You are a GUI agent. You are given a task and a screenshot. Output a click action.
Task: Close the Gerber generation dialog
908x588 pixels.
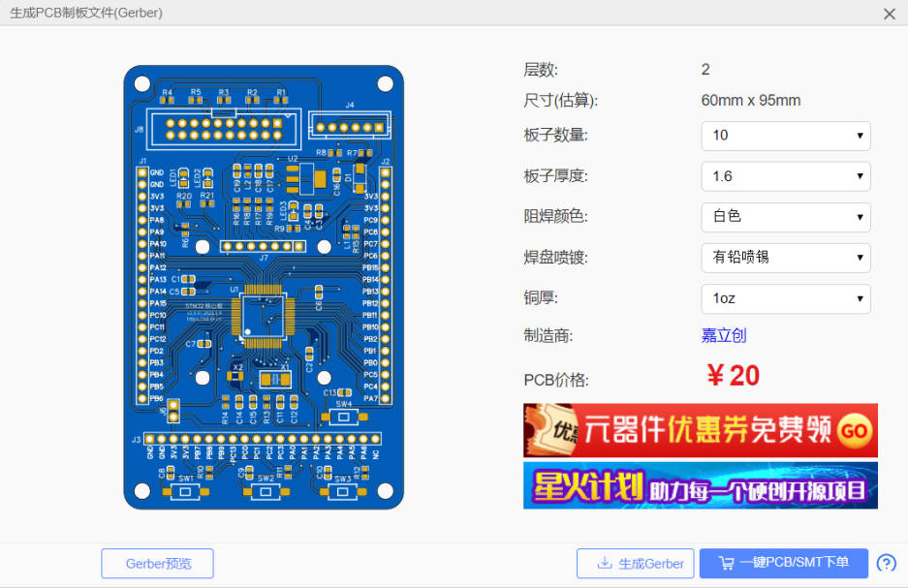coord(890,14)
